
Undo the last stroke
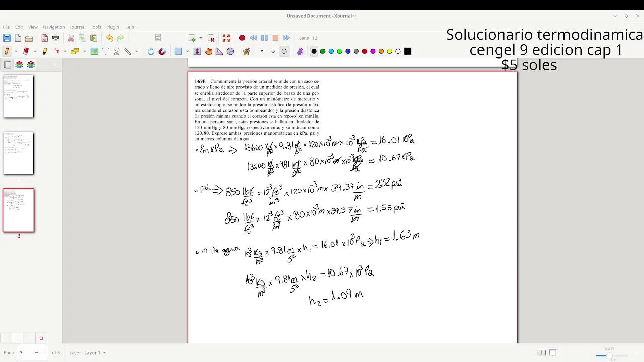click(x=109, y=38)
